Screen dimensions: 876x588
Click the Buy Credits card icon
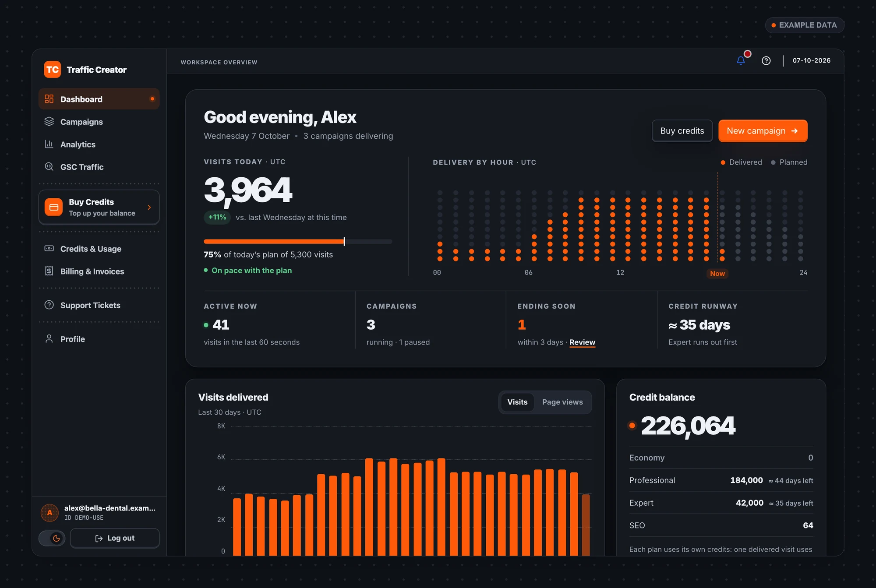(x=54, y=207)
